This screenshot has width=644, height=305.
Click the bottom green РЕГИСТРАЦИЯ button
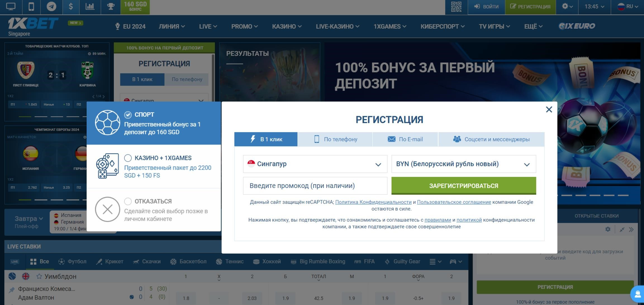555,287
